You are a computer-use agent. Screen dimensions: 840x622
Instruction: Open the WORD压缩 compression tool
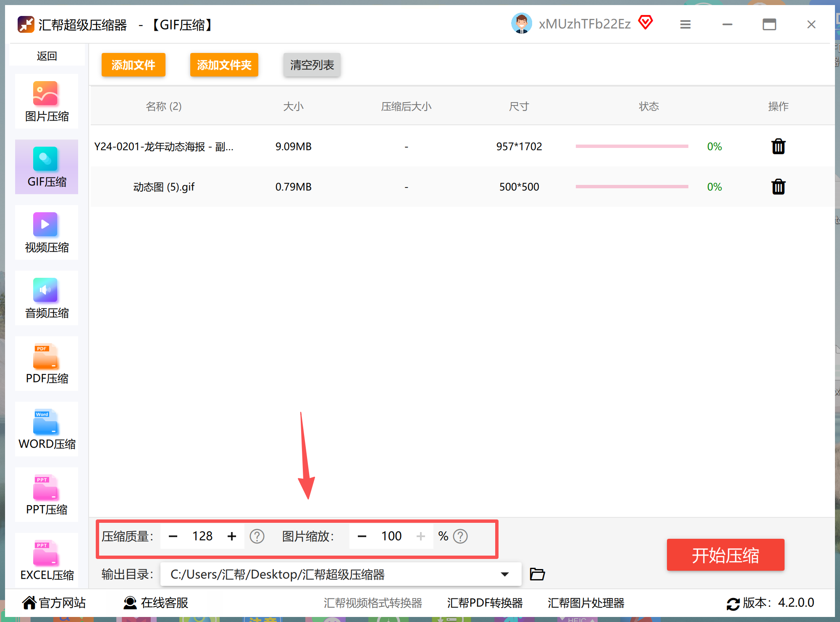click(x=46, y=429)
